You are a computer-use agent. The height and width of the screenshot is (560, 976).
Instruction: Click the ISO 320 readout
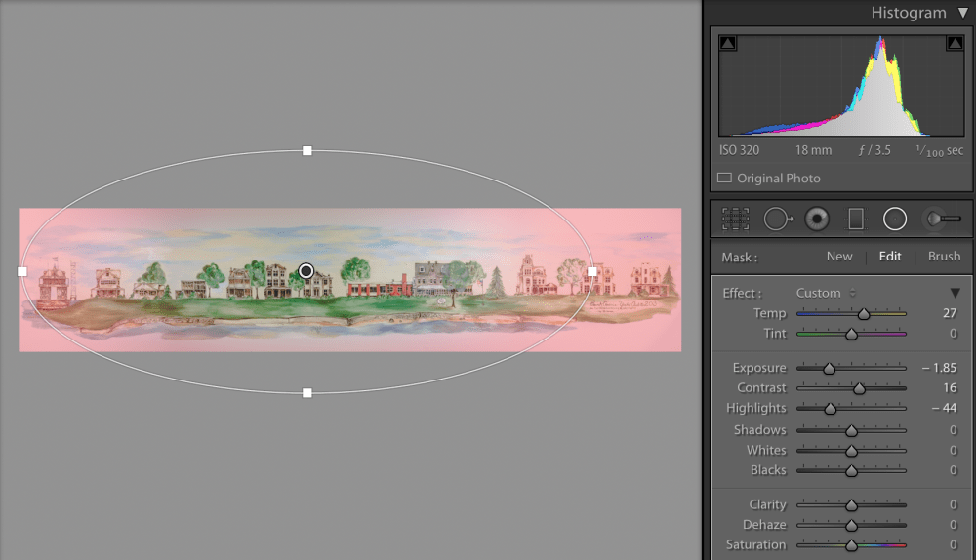740,150
